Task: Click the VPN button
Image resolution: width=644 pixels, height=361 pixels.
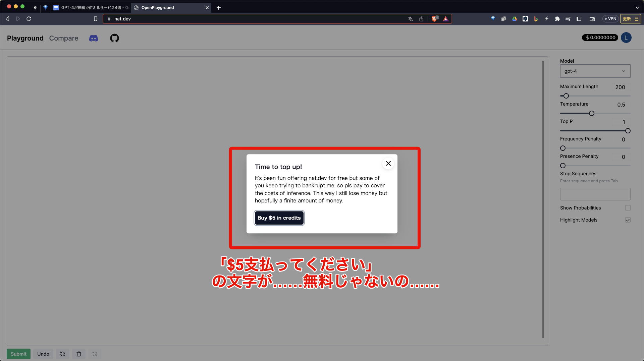Action: coord(610,19)
